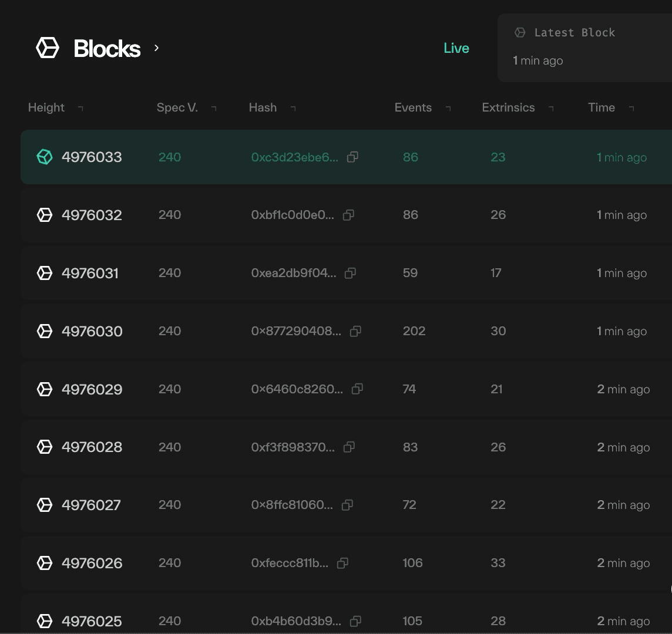
Task: Copy hash 0xbf1c0d0e0... to clipboard
Action: pyautogui.click(x=348, y=215)
